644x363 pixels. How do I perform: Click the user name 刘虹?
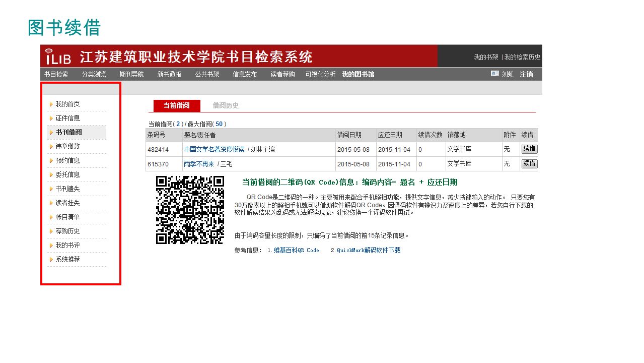click(508, 74)
